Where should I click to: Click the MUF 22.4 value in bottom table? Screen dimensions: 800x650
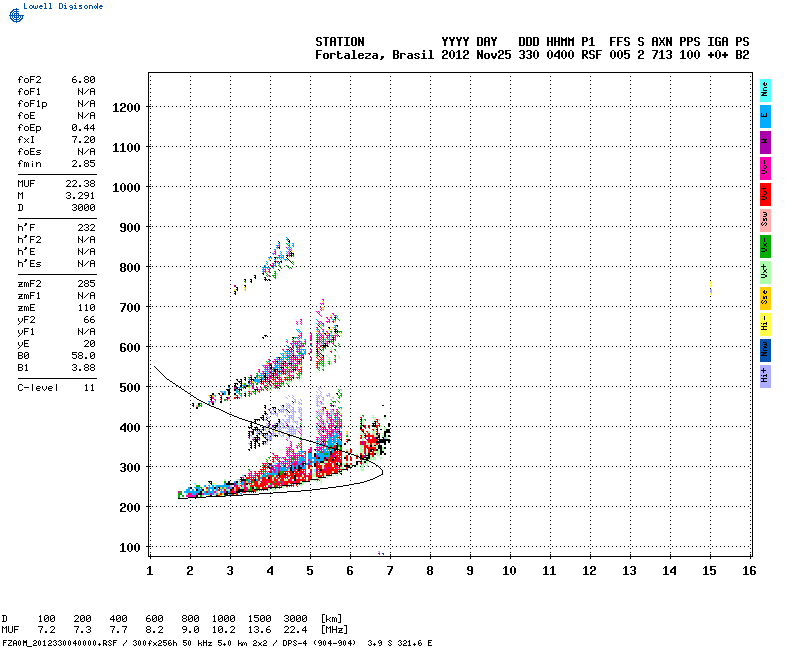tap(295, 630)
